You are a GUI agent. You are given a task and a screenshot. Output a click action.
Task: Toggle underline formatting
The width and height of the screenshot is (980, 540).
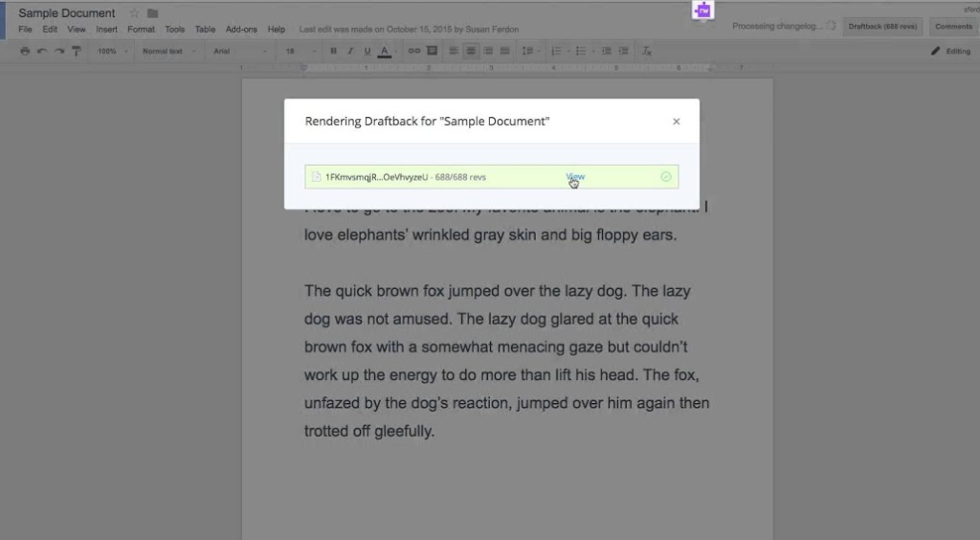(367, 51)
